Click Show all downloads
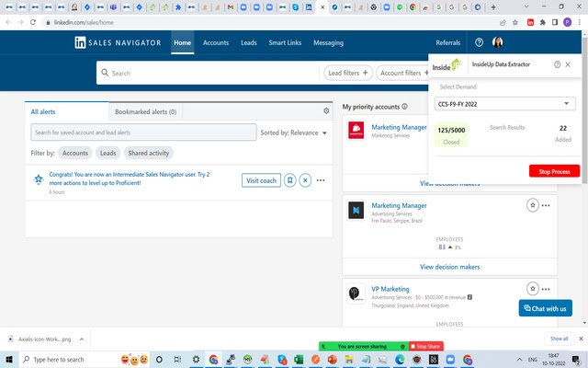The width and height of the screenshot is (588, 368). point(559,339)
